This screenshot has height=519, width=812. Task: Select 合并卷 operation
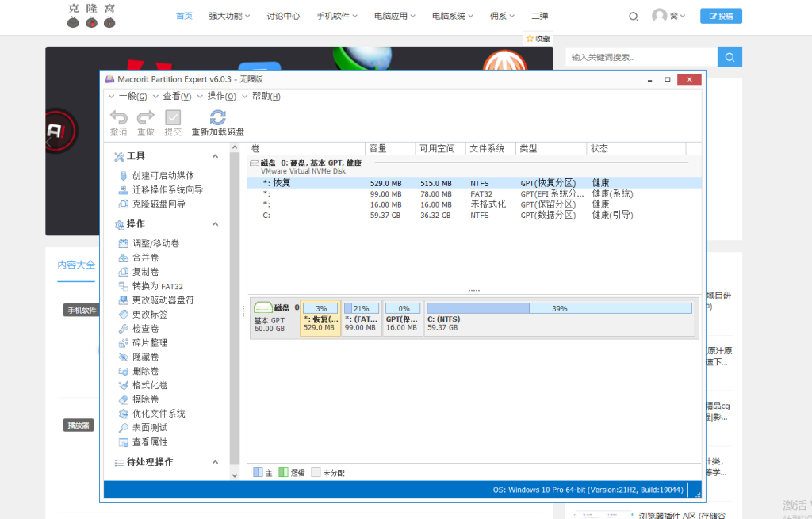tap(138, 258)
